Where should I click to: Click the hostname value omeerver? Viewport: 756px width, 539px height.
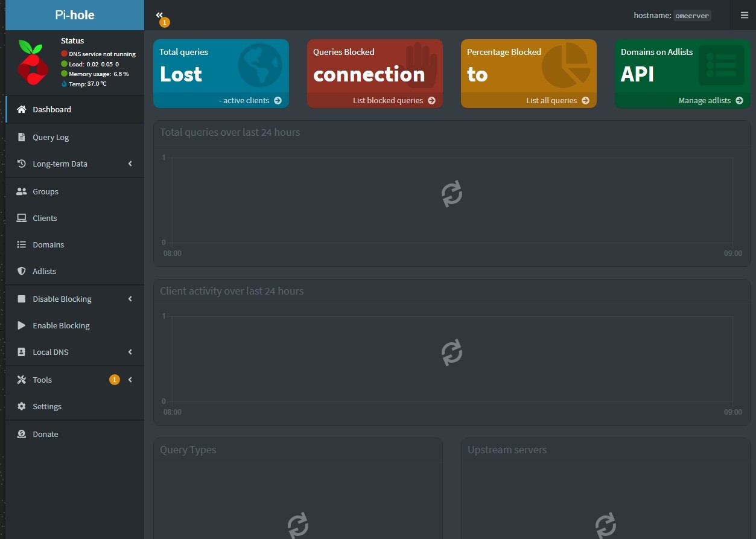[692, 16]
